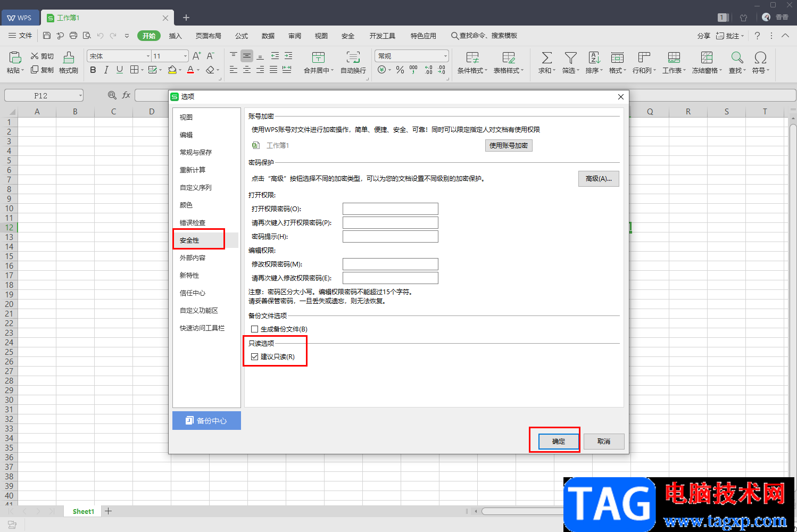Expand the Name Box dropdown showing P12
Viewport: 797px width, 532px height.
tap(80, 95)
